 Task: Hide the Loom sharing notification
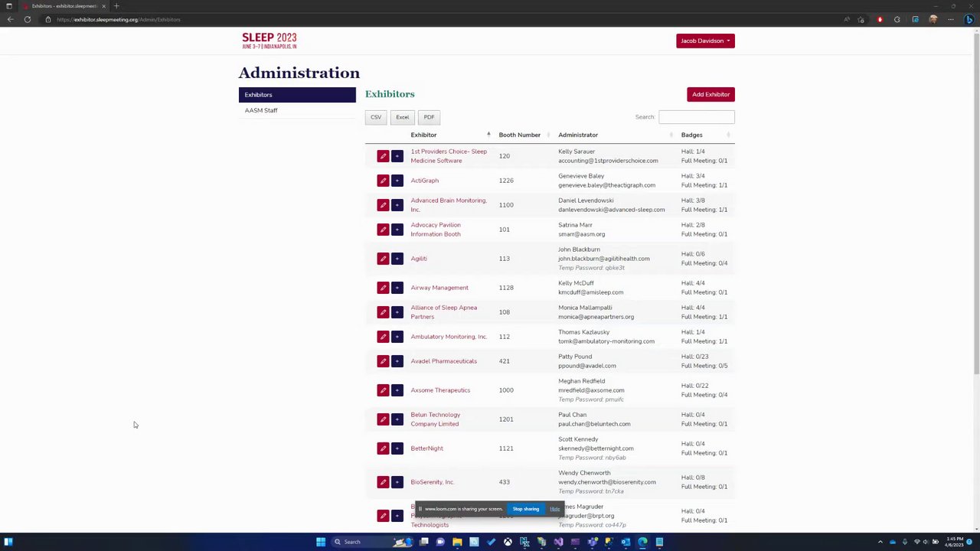(x=554, y=509)
